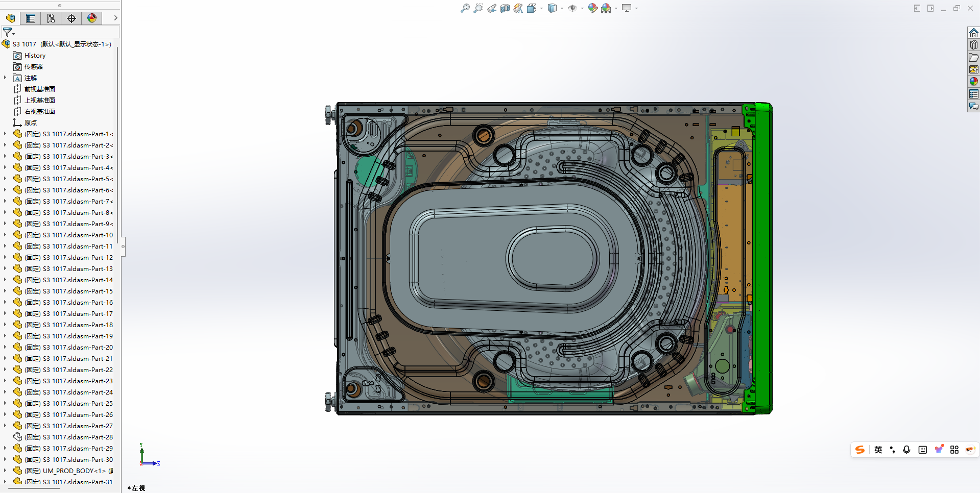Click the Sogou input method logo
980x493 pixels.
coord(860,450)
